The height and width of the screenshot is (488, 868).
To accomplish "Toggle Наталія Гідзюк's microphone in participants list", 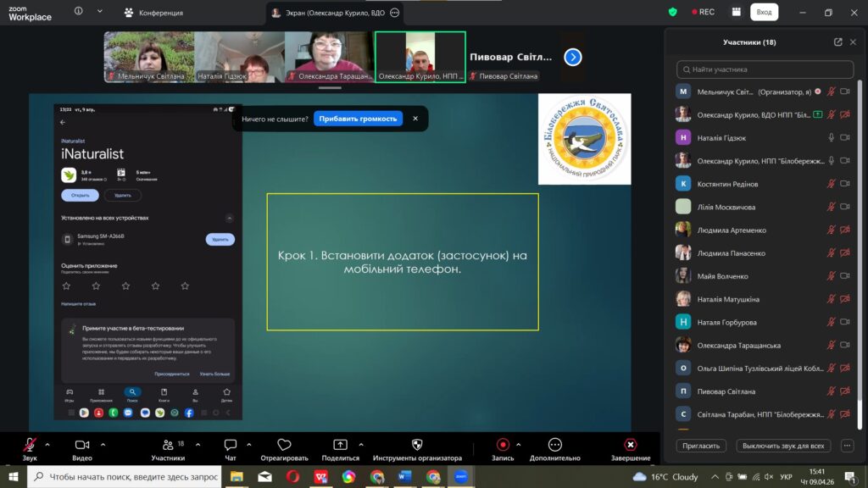I will [831, 137].
